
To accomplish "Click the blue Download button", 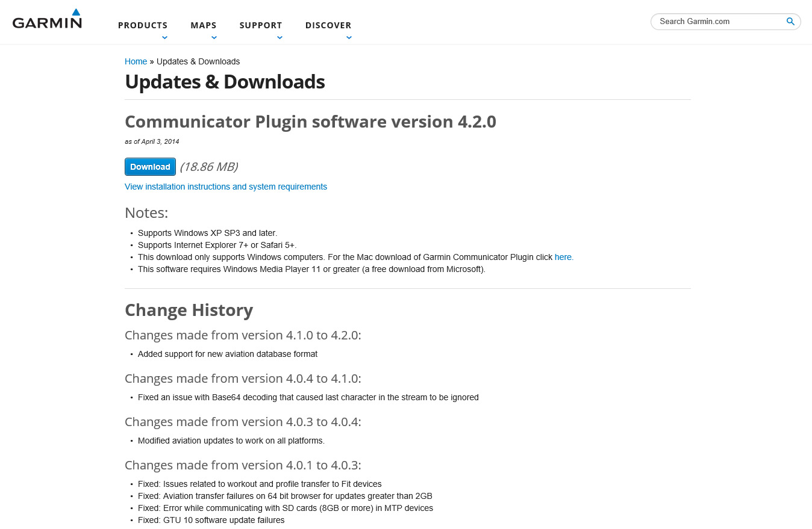I will click(x=150, y=167).
